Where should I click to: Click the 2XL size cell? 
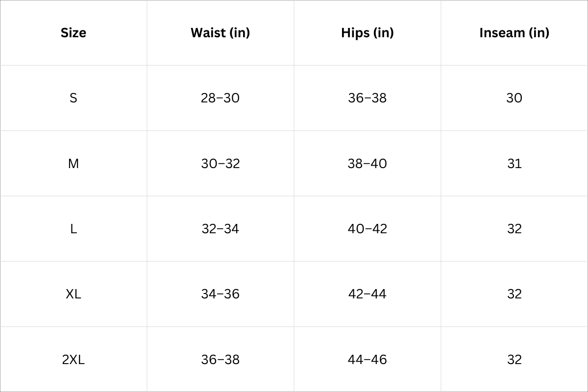click(x=73, y=360)
